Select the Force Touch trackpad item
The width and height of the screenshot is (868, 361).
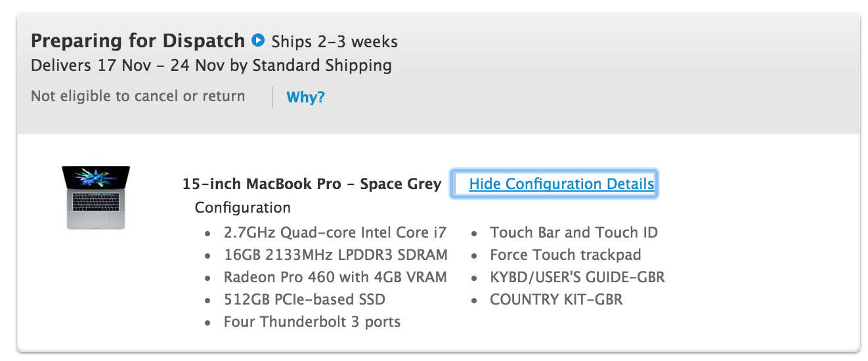(x=565, y=255)
